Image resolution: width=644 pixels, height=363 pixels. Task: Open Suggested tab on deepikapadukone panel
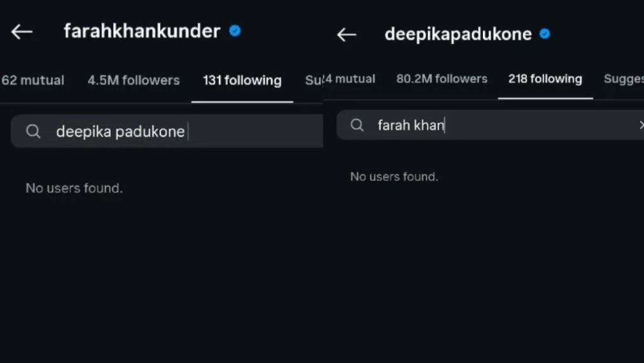coord(624,78)
